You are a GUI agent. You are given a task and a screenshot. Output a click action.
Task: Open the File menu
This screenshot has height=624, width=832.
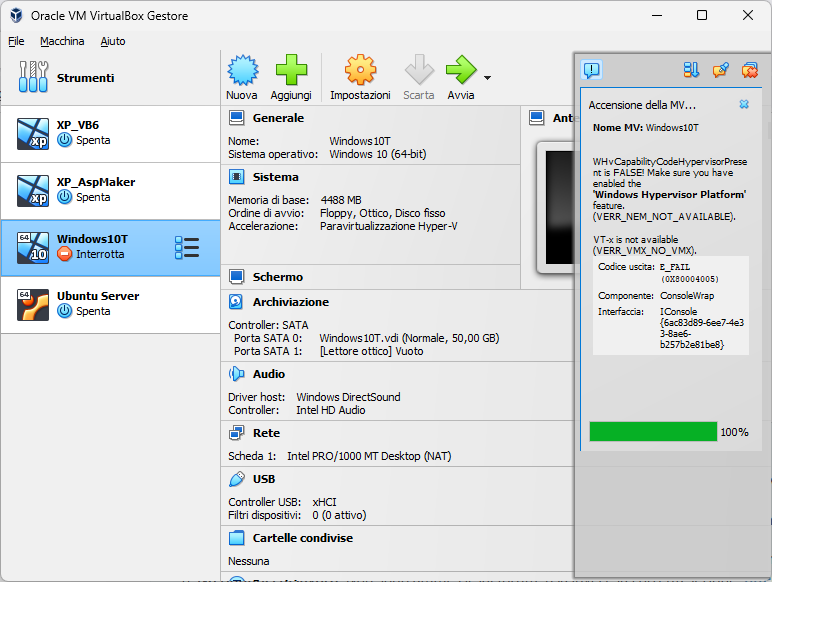click(16, 41)
